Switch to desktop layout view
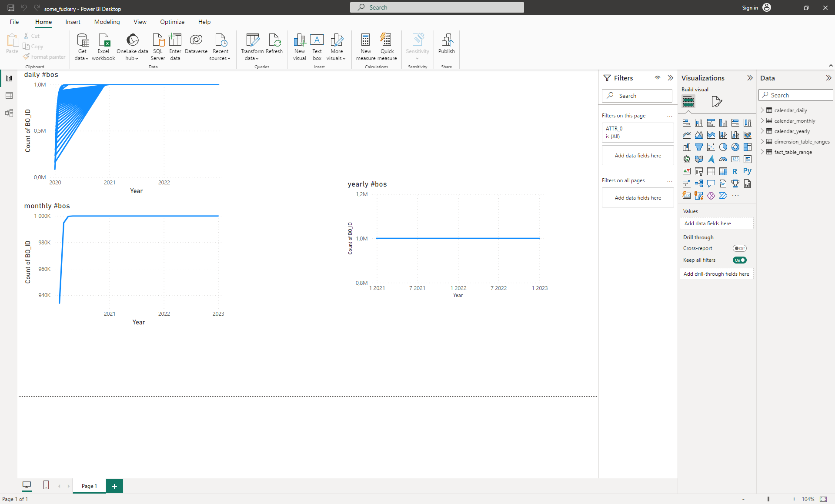835x504 pixels. (27, 485)
